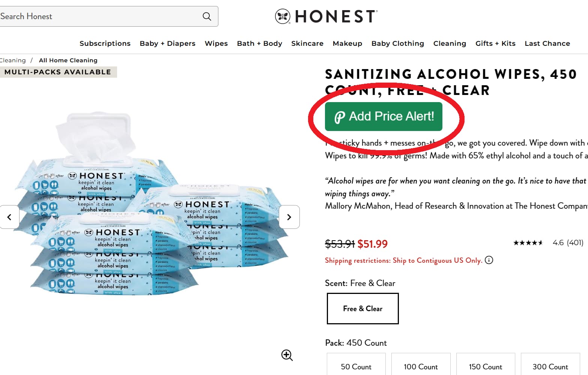Click the Add Price Alert! button
This screenshot has width=588, height=375.
point(383,116)
